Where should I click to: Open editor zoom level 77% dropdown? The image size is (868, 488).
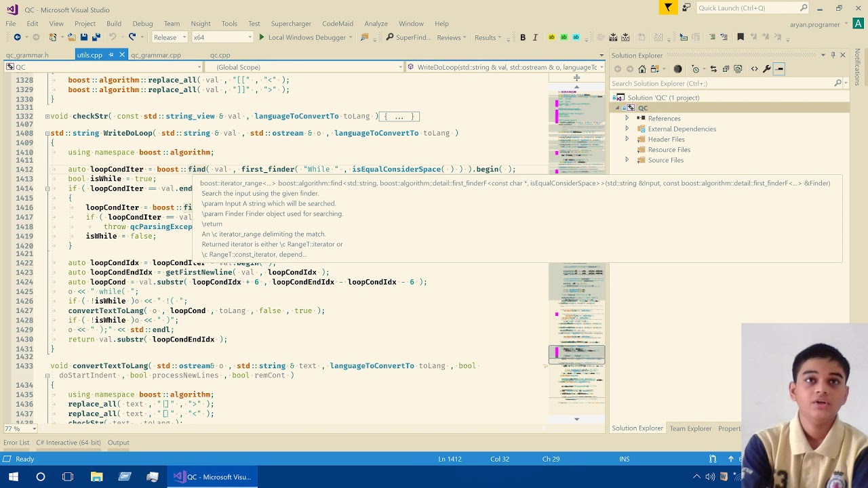click(x=20, y=428)
